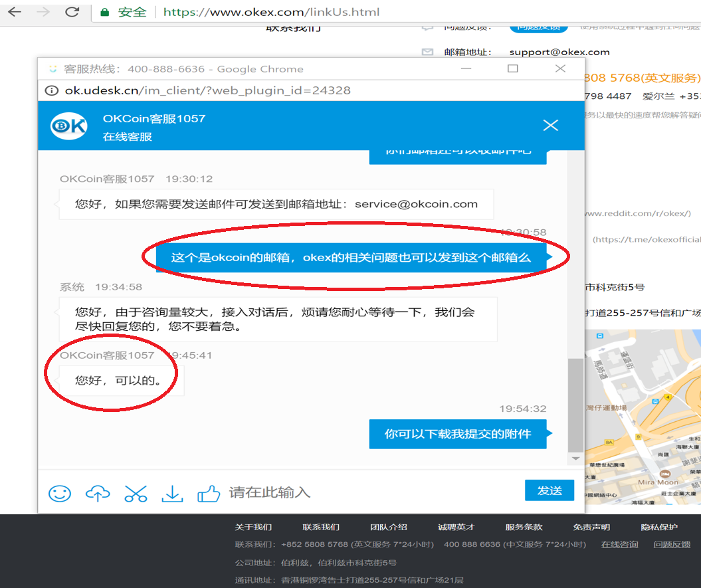
Task: Click the chat scrollbar down arrow
Action: tap(576, 459)
